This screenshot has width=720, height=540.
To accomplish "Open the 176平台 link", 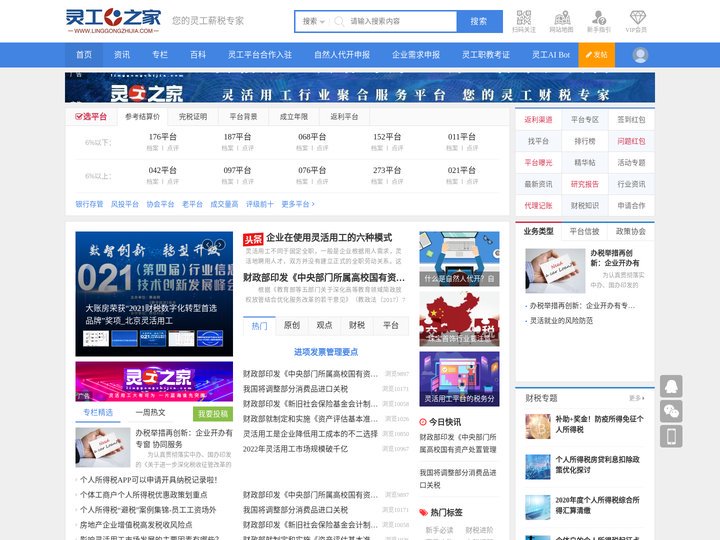I will (163, 137).
